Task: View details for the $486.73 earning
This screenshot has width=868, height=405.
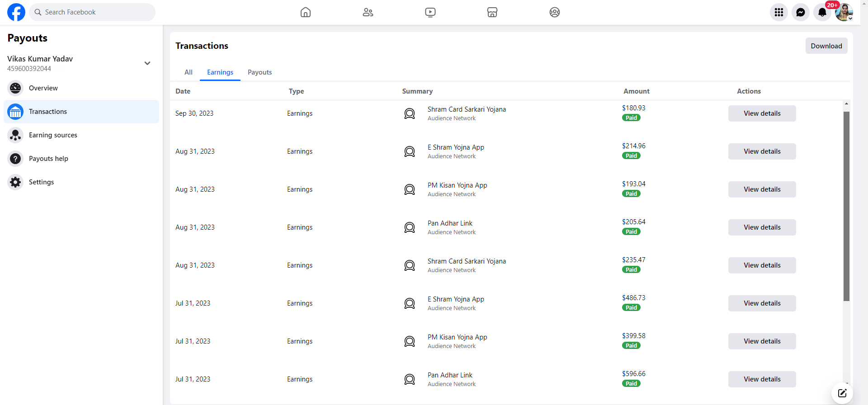Action: 762,303
